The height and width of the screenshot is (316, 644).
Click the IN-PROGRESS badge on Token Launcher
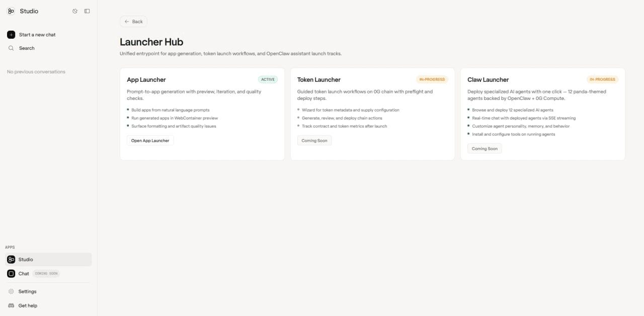pos(432,79)
